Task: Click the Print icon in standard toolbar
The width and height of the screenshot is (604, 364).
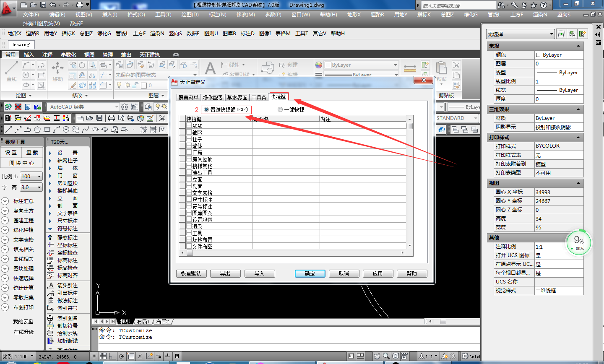Action: pos(112,118)
